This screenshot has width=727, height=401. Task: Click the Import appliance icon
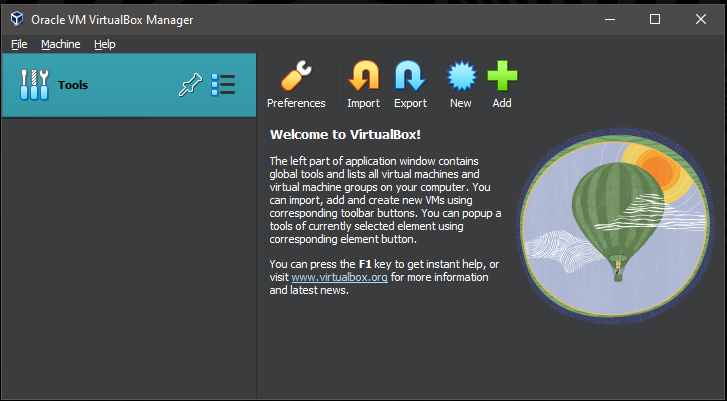click(x=364, y=76)
